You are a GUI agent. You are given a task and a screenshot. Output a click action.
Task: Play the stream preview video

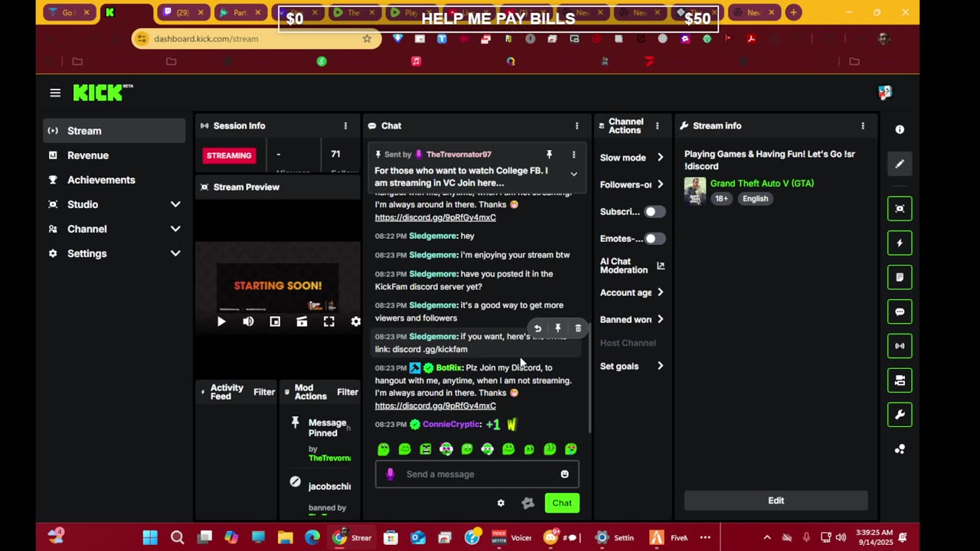point(221,322)
